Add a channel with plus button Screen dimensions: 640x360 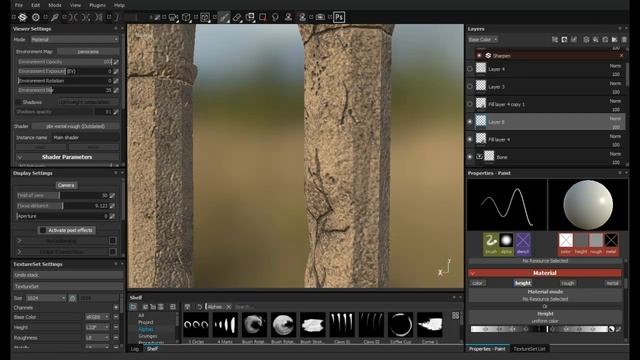116,307
